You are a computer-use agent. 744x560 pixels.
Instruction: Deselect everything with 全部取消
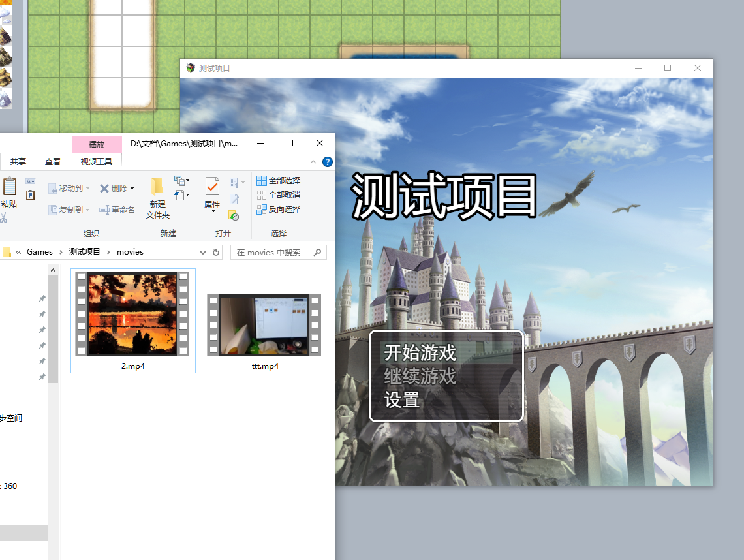pyautogui.click(x=278, y=195)
